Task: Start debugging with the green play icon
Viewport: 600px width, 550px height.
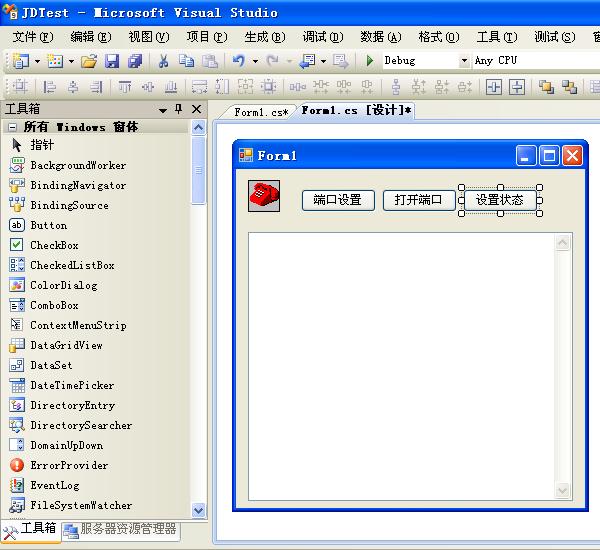Action: click(x=370, y=60)
